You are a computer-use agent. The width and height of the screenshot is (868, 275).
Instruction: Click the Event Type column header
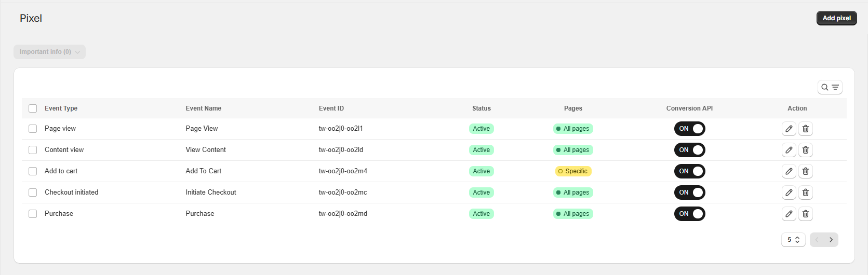[61, 108]
